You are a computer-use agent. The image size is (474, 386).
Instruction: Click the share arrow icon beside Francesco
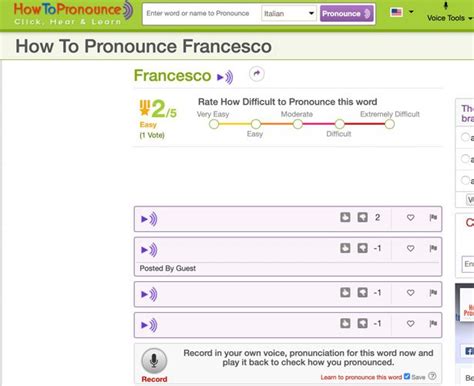click(257, 74)
